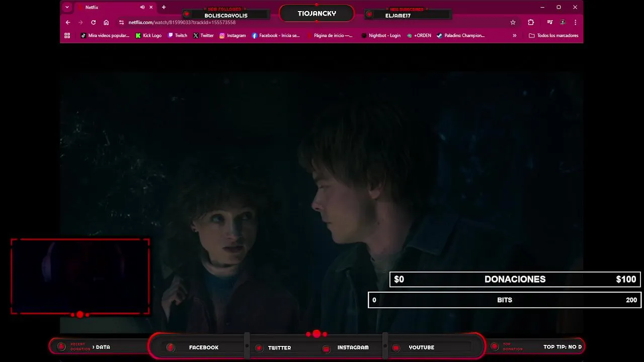This screenshot has height=362, width=644.
Task: Open the apps grid shortcut
Action: pyautogui.click(x=67, y=36)
